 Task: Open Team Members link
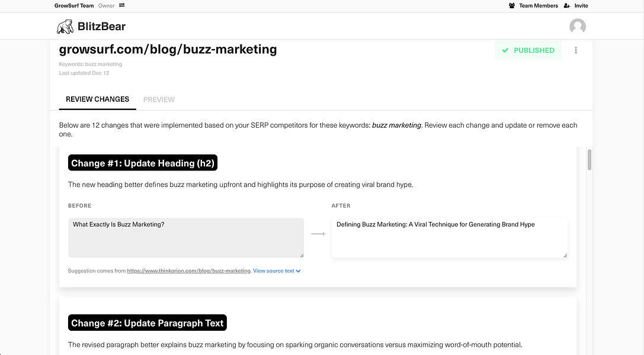tap(538, 6)
